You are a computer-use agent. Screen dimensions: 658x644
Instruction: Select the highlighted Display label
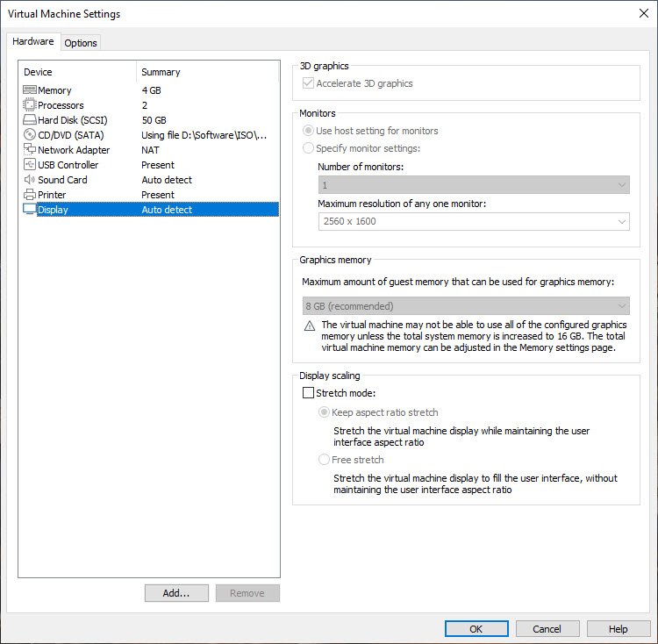[53, 210]
